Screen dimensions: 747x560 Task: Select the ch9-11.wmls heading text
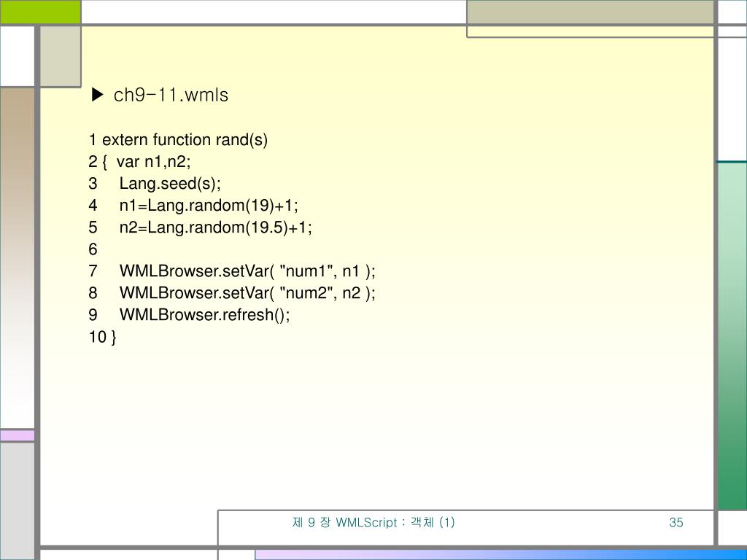click(x=171, y=96)
